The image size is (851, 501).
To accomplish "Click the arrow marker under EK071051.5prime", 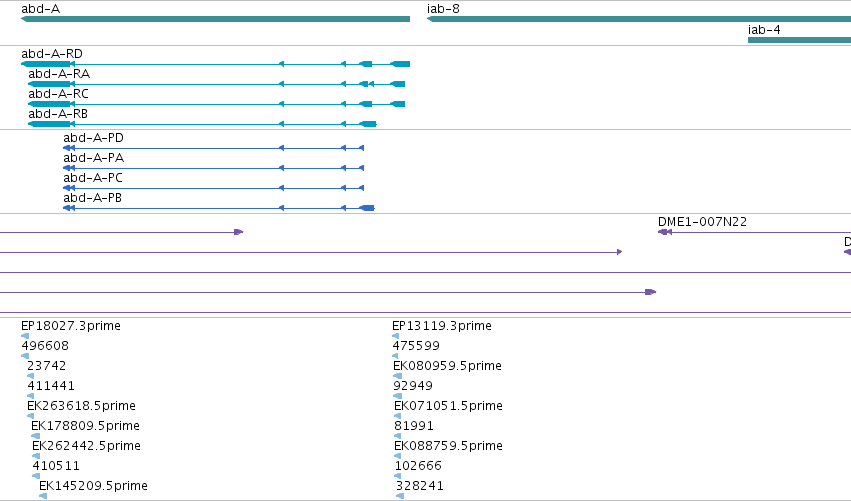I will tap(398, 416).
